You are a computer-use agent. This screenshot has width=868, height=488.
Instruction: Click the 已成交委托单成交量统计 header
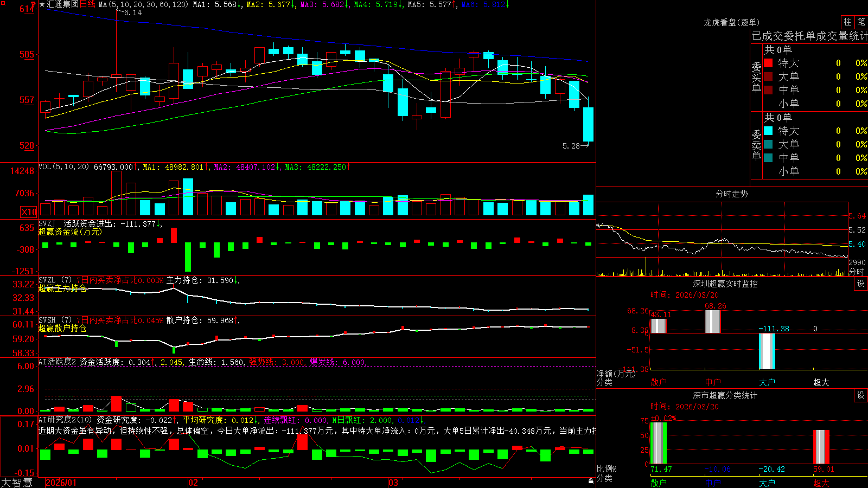coord(809,36)
